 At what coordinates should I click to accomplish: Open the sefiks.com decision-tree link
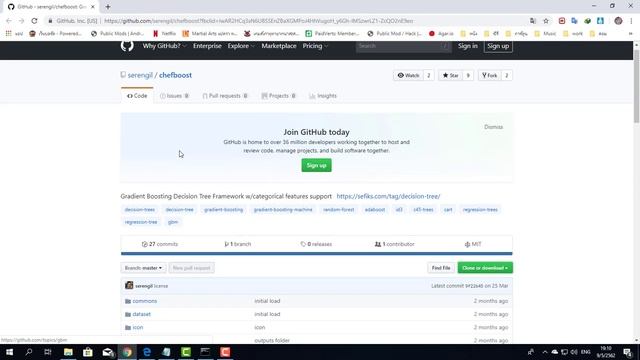click(x=388, y=196)
